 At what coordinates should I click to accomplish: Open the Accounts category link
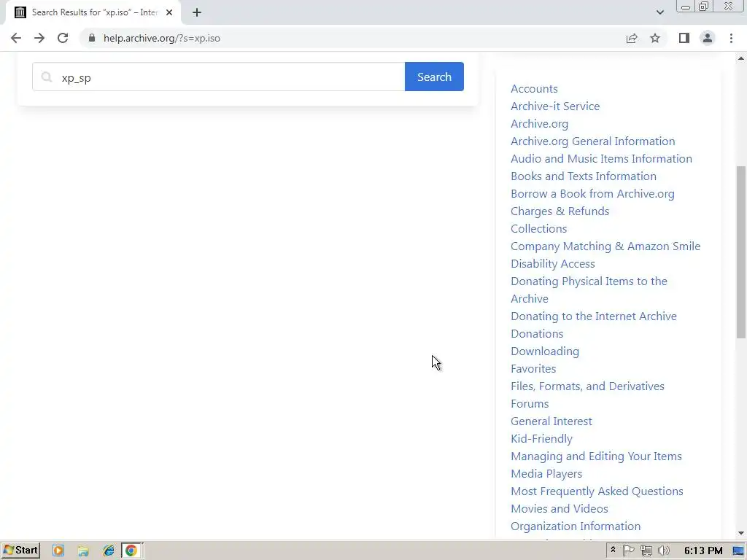click(534, 88)
